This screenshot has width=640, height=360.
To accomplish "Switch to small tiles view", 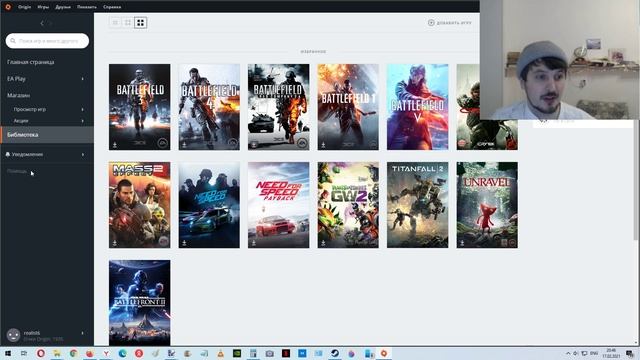I will point(116,23).
